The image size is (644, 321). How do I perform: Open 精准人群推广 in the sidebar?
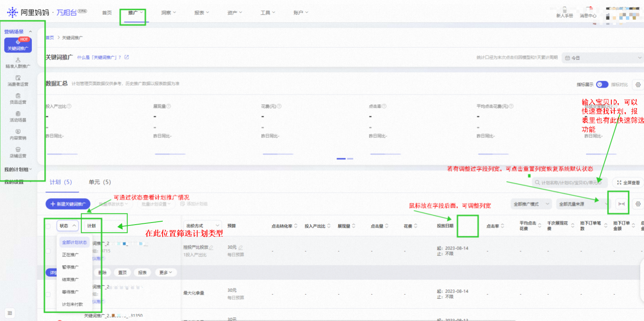click(18, 63)
